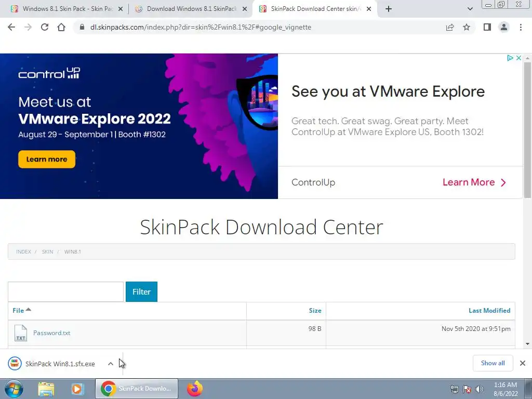Reload the current page
The width and height of the screenshot is (532, 399).
coord(45,27)
